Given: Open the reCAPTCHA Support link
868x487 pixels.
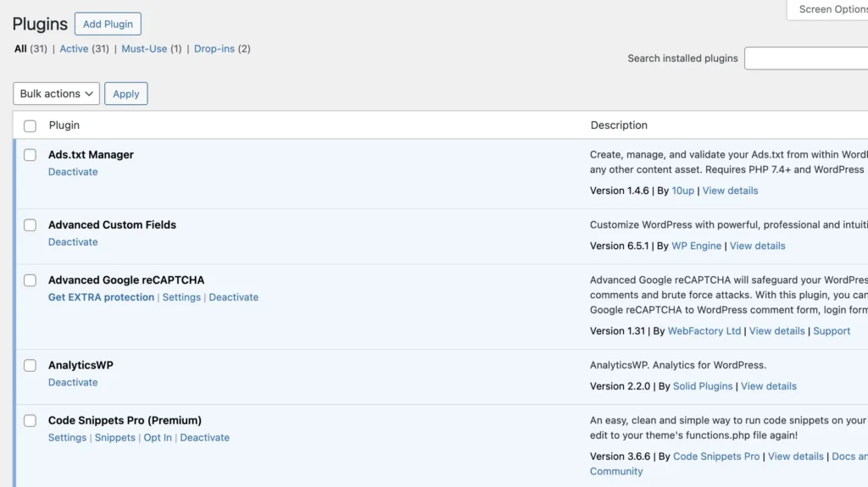Looking at the screenshot, I should pos(832,331).
